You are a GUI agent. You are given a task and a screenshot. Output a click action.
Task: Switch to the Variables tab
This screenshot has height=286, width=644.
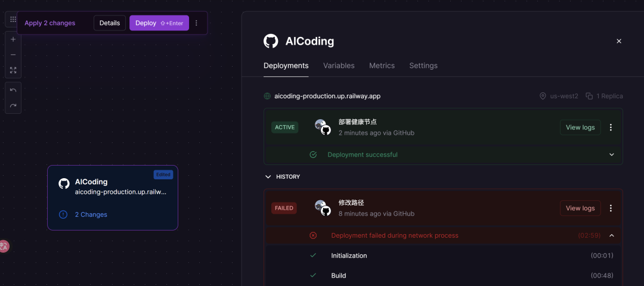point(339,66)
